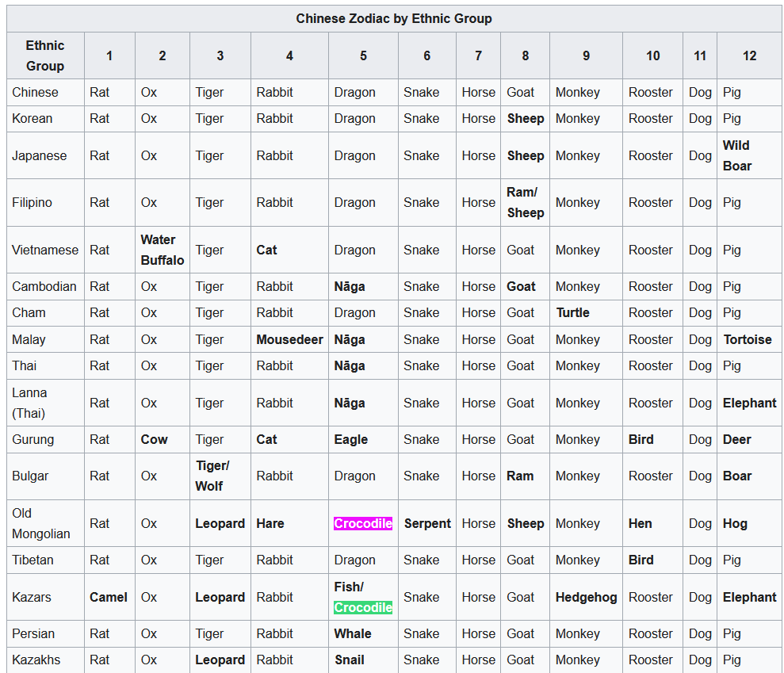The image size is (784, 673).
Task: Select 'Cow' in the Gurung row
Action: point(154,439)
